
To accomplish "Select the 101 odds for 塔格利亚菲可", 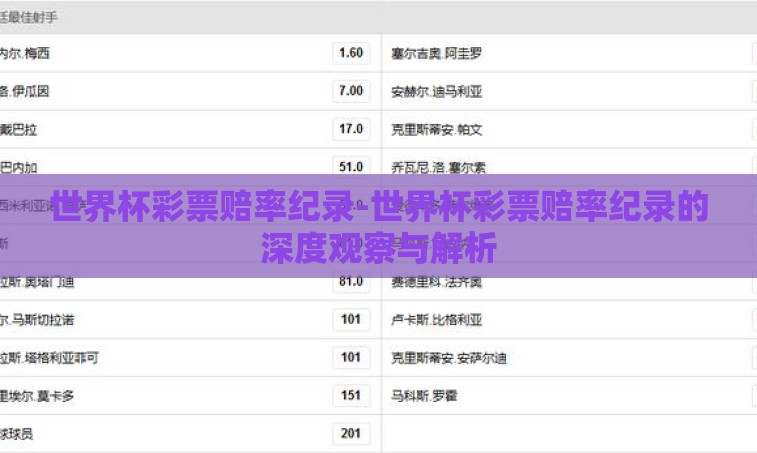I will 351,357.
